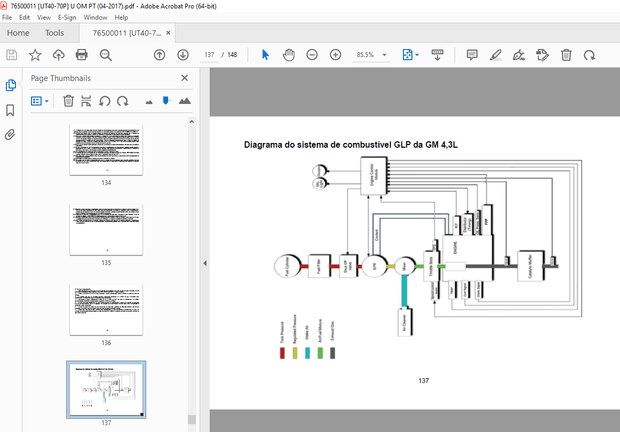Select the 76500011 [UT40-7... document tab
The width and height of the screenshot is (620, 432).
pyautogui.click(x=127, y=33)
